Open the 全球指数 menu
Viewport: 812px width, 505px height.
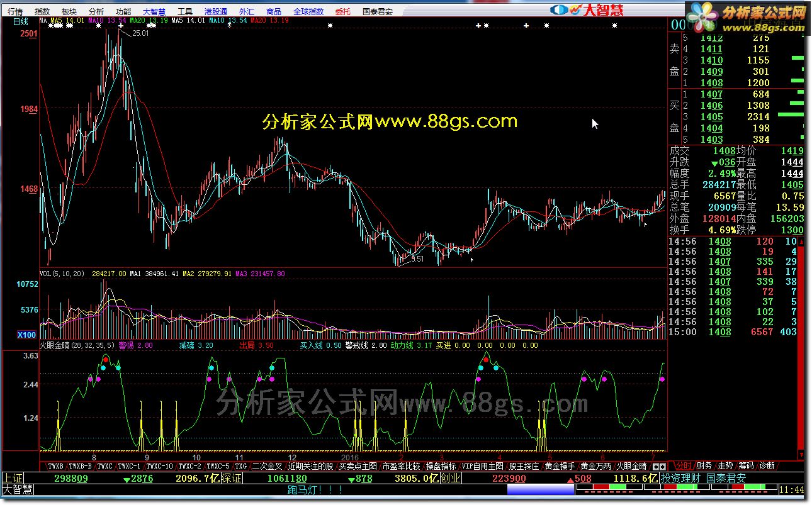coord(308,11)
